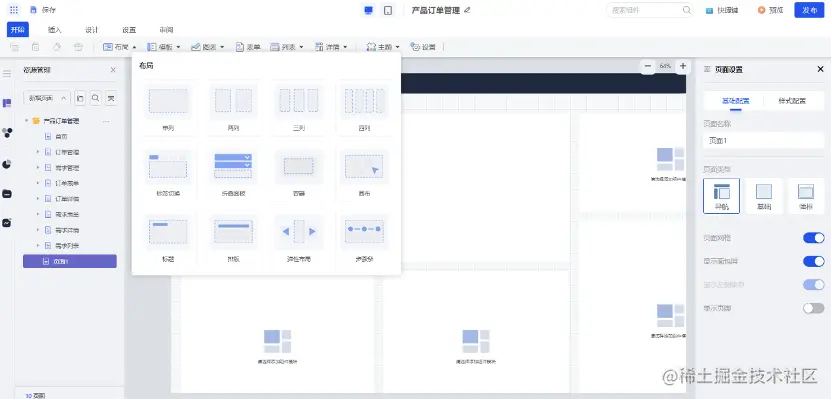Collapse the 布局 layout dropdown
832x400 pixels.
120,47
